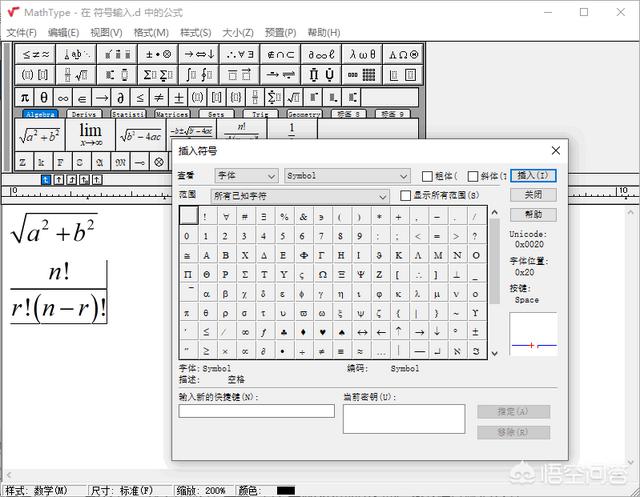Switch to the Geometry tab
640x497 pixels.
pos(304,114)
